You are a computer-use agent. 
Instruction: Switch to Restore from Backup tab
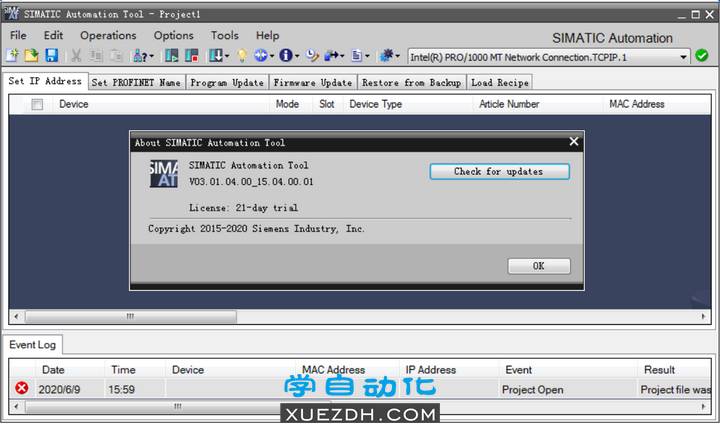412,83
